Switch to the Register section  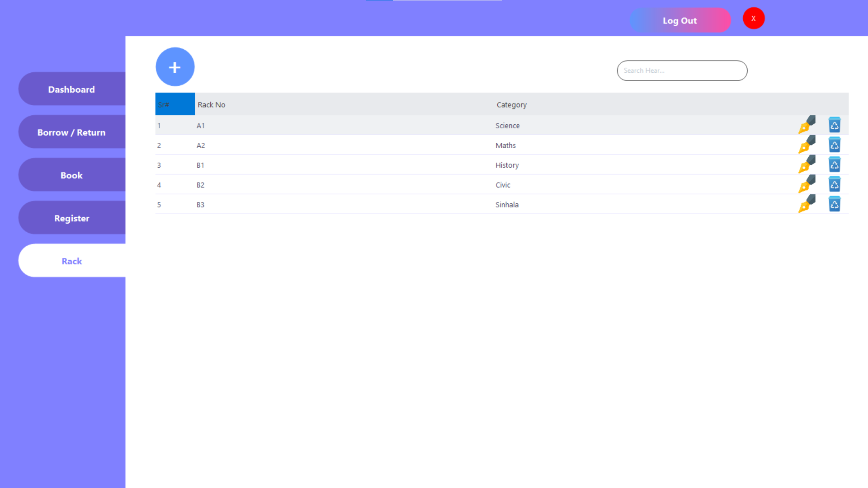(71, 218)
